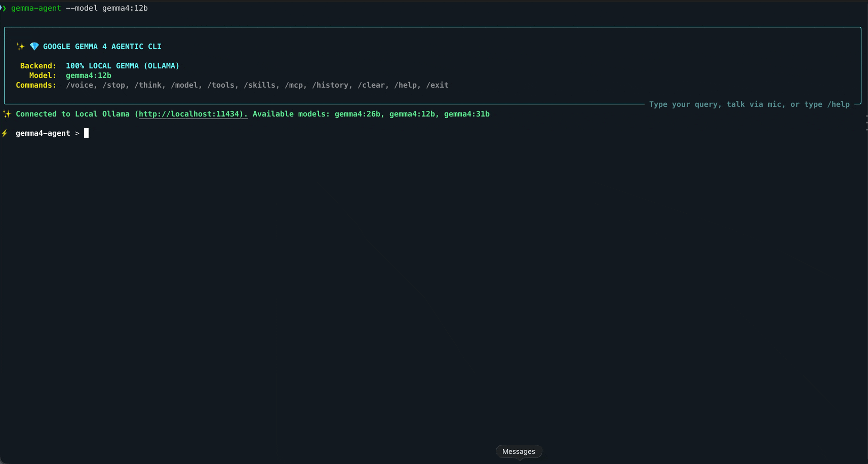Select the /skills command text

(x=259, y=85)
